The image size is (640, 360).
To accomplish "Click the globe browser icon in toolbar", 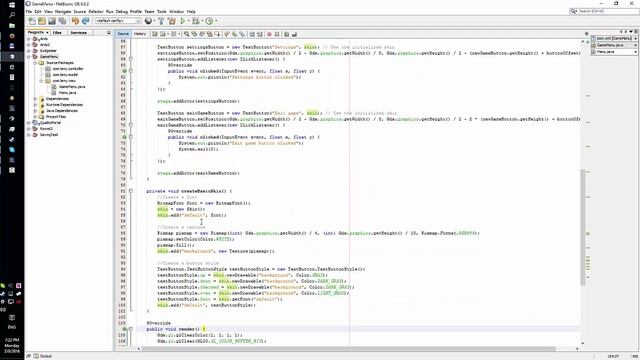I will pos(148,21).
